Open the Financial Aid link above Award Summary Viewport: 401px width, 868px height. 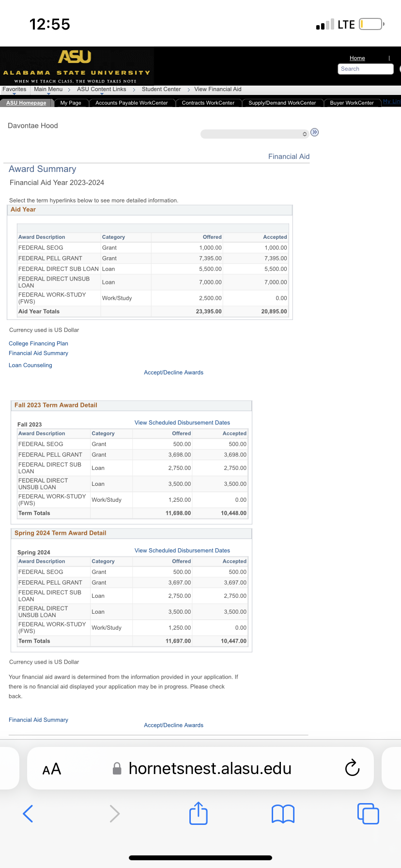[x=289, y=156]
